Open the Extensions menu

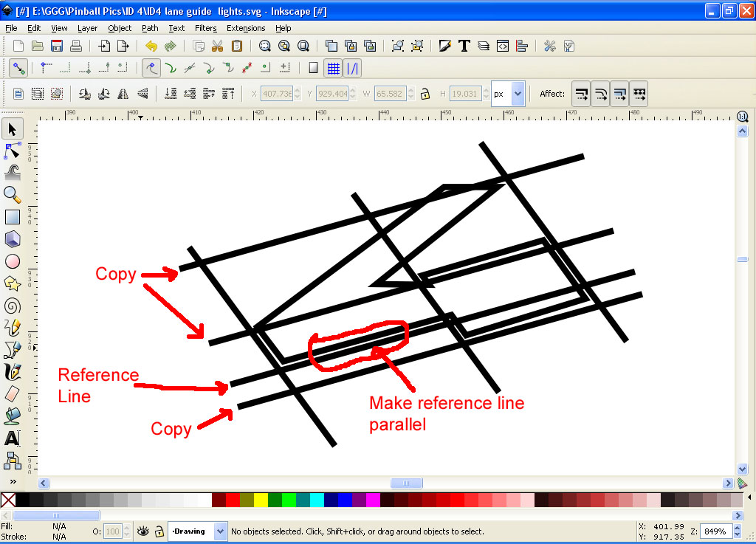[245, 28]
